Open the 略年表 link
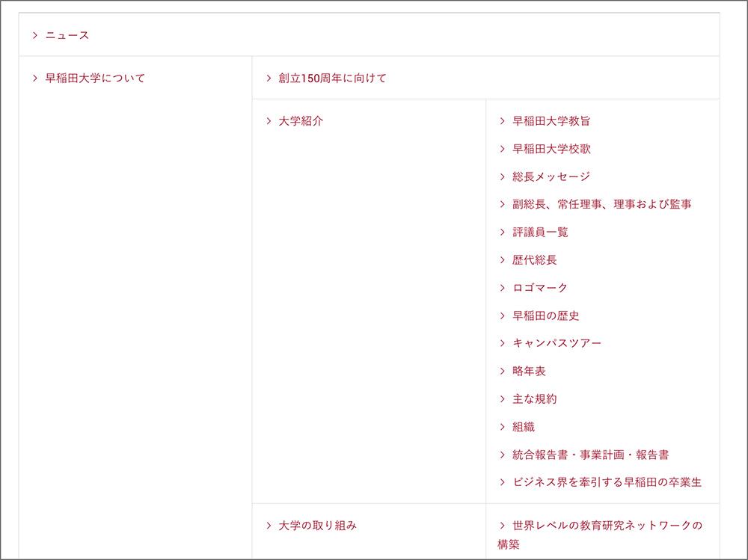The width and height of the screenshot is (748, 560). click(529, 371)
